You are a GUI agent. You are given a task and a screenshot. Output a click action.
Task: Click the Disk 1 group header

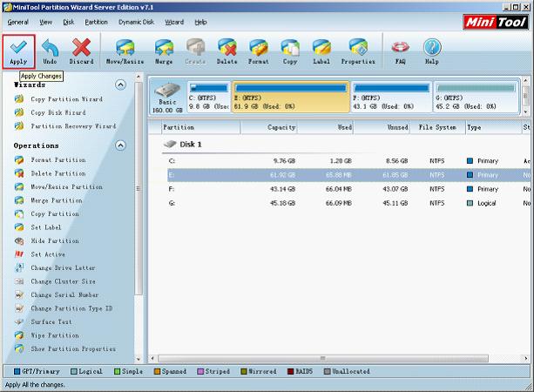(183, 145)
